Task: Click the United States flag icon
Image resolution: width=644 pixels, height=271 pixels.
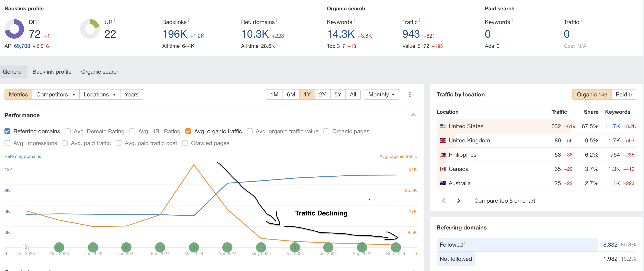Action: pos(442,126)
